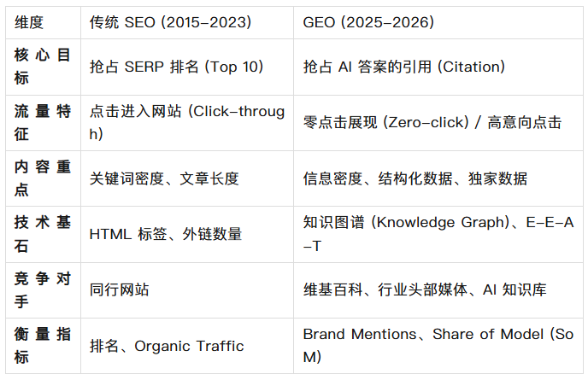
Task: Select the 同行网站 cell
Action: pyautogui.click(x=120, y=289)
